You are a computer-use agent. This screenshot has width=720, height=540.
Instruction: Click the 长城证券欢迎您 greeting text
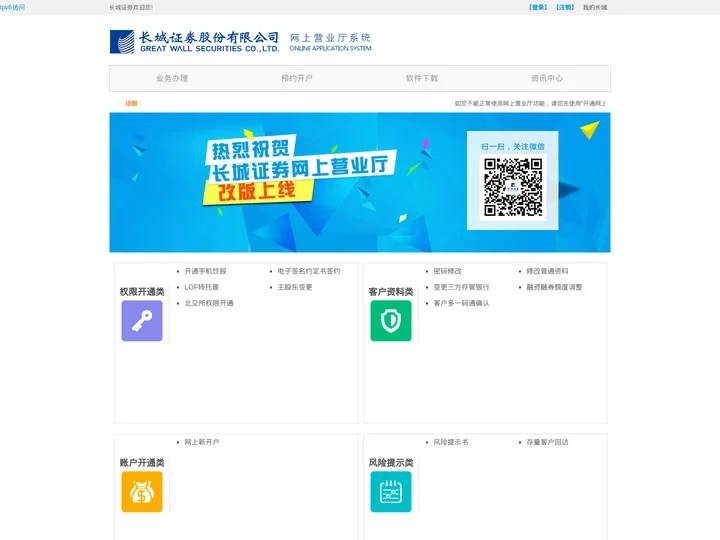pos(131,7)
